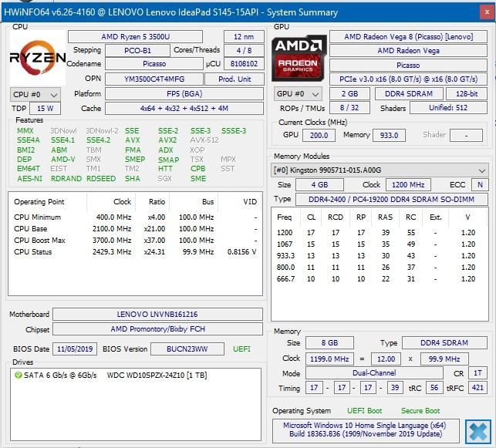Click the AMD Radeon Vega 8 GPU name field

coord(408,37)
